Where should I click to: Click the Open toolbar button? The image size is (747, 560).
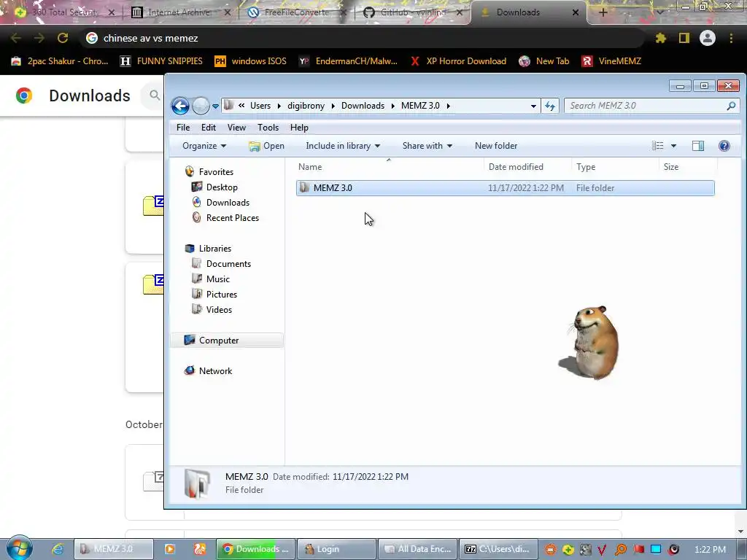(267, 146)
